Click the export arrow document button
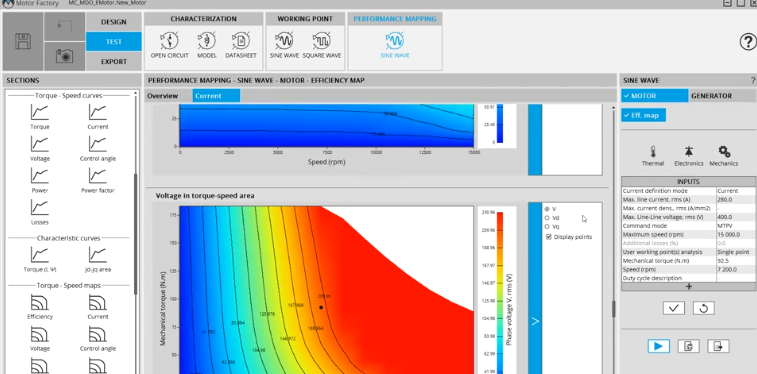 click(x=718, y=346)
